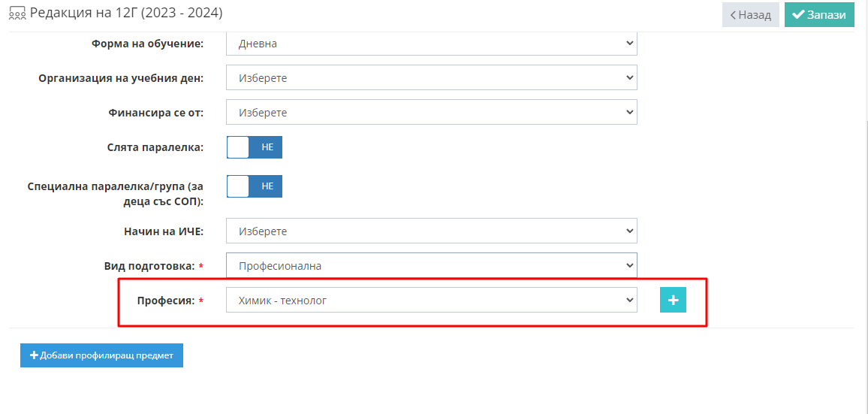The width and height of the screenshot is (868, 414).
Task: Click the Редакция на 12Г page title
Action: (x=126, y=13)
